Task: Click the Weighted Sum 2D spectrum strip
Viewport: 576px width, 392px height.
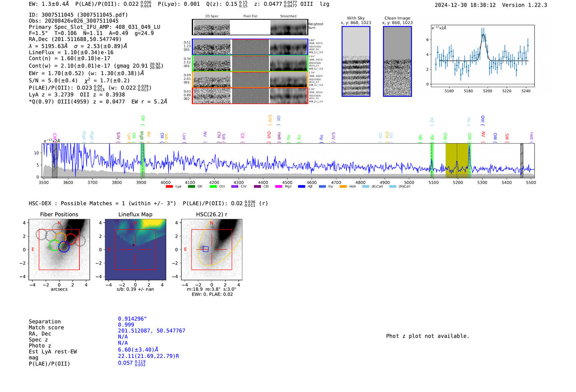Action: pos(250,27)
